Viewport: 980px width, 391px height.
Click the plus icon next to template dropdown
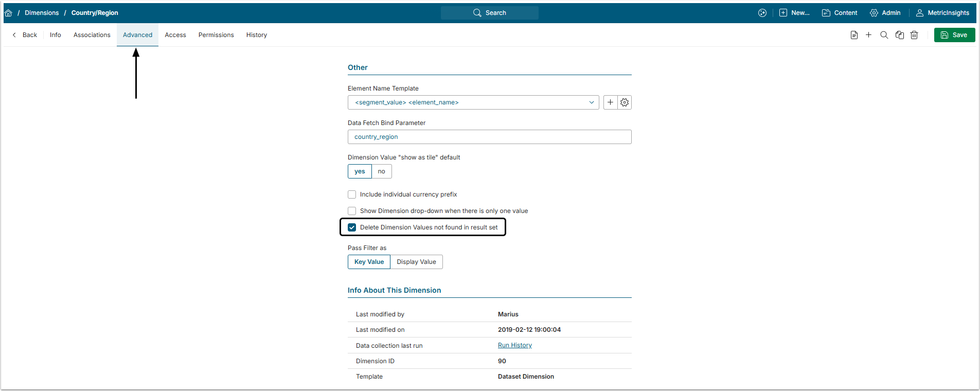pyautogui.click(x=610, y=102)
